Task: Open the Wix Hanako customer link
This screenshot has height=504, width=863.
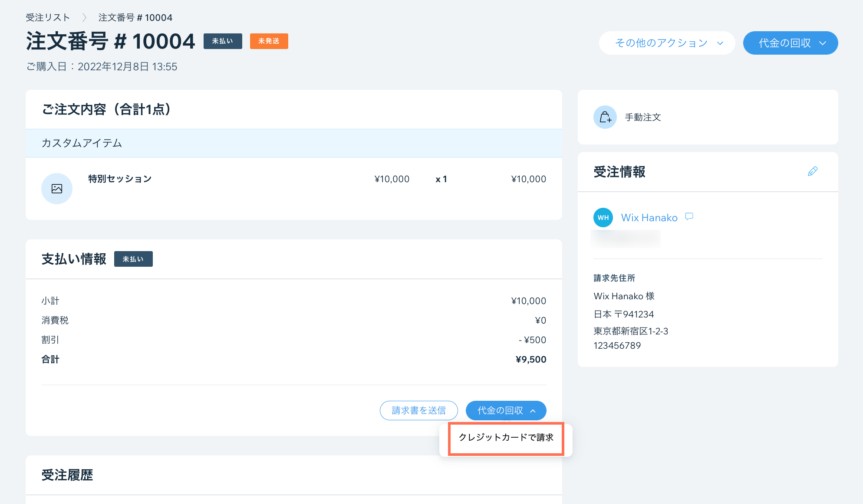Action: point(649,217)
